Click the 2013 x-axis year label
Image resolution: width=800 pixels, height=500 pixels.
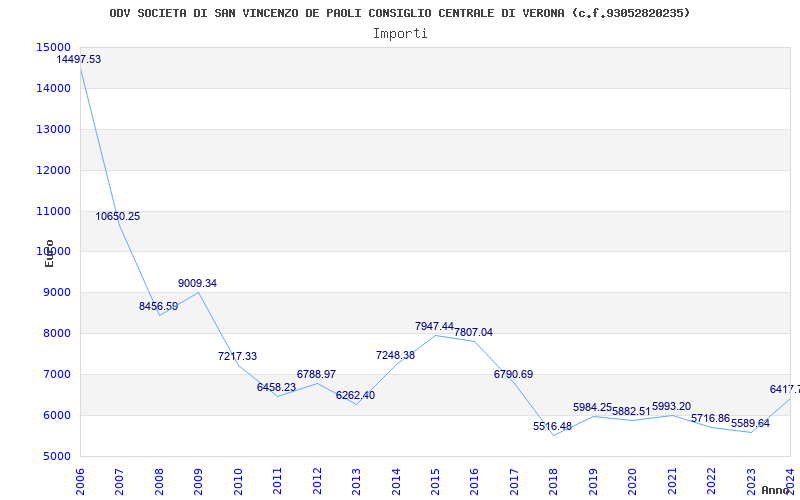[356, 481]
